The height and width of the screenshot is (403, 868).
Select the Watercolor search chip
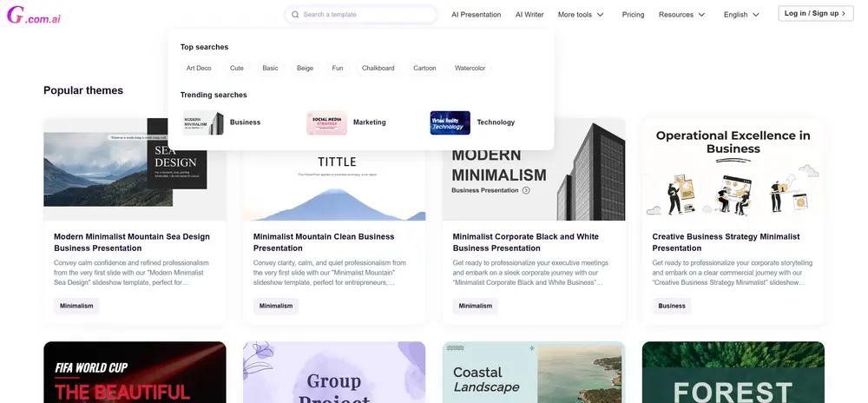pos(470,68)
